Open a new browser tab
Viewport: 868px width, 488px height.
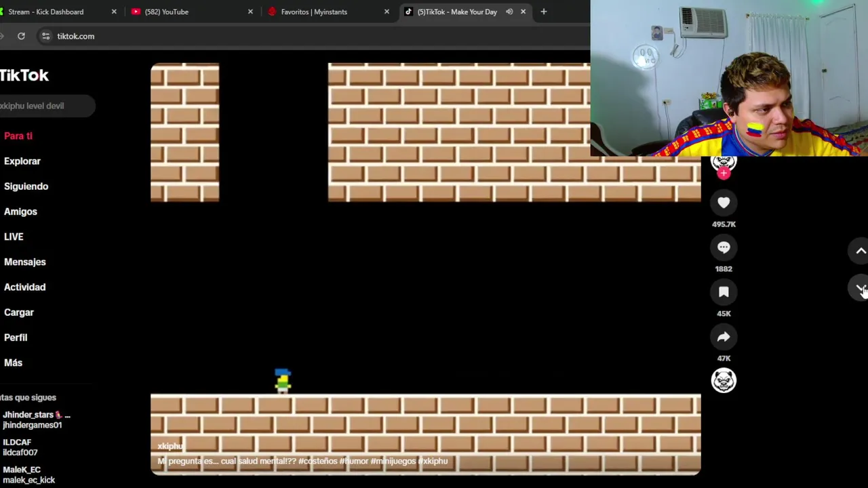click(x=543, y=12)
